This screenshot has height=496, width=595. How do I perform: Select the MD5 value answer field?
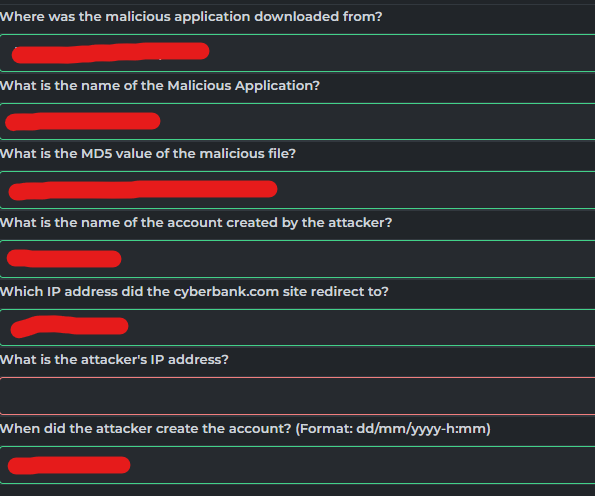click(x=298, y=190)
